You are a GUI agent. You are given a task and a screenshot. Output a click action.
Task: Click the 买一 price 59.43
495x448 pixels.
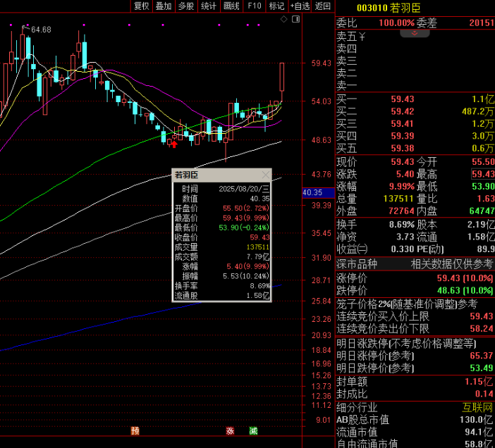click(402, 99)
